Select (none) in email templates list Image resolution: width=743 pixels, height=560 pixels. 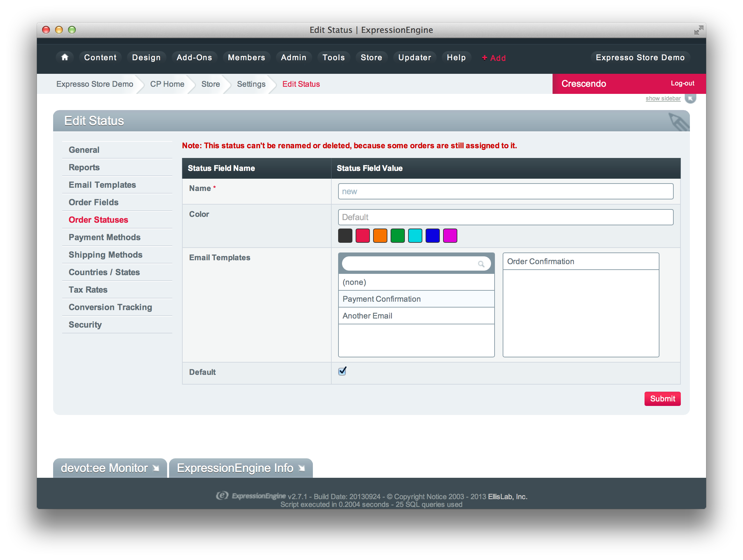point(416,282)
